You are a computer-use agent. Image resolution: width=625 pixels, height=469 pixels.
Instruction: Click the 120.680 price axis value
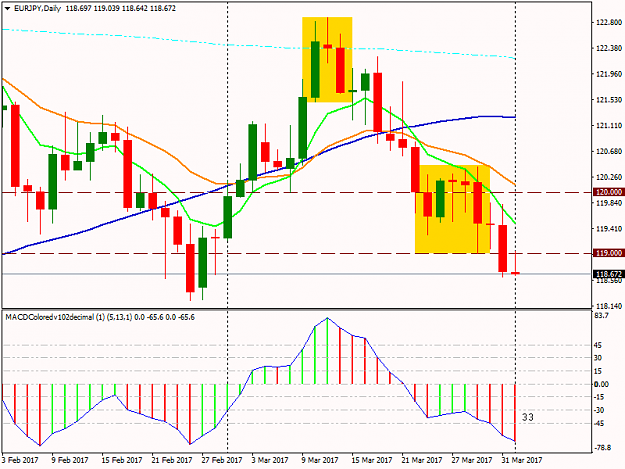pos(609,151)
